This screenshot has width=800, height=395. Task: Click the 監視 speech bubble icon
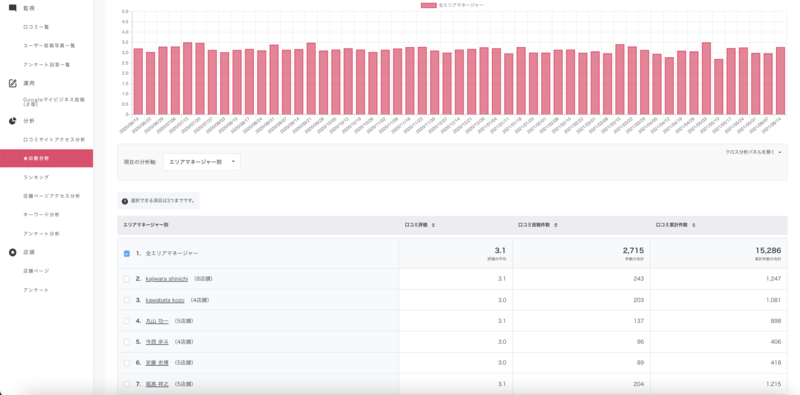13,8
